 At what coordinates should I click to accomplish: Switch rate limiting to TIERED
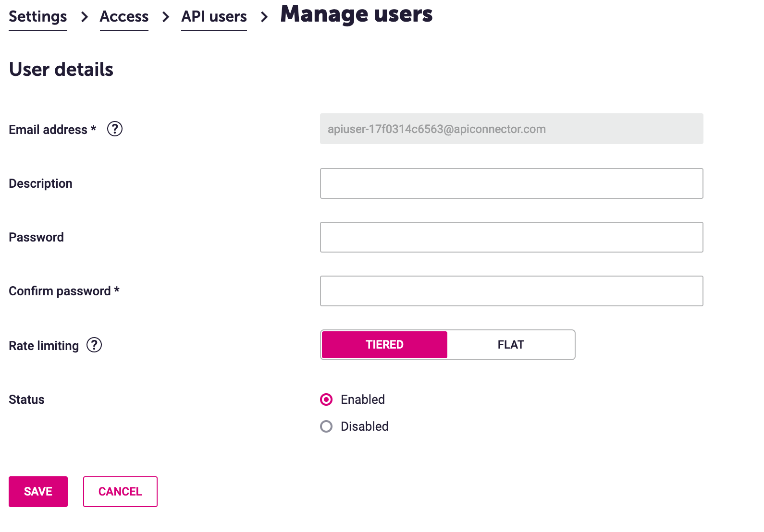[x=384, y=345]
